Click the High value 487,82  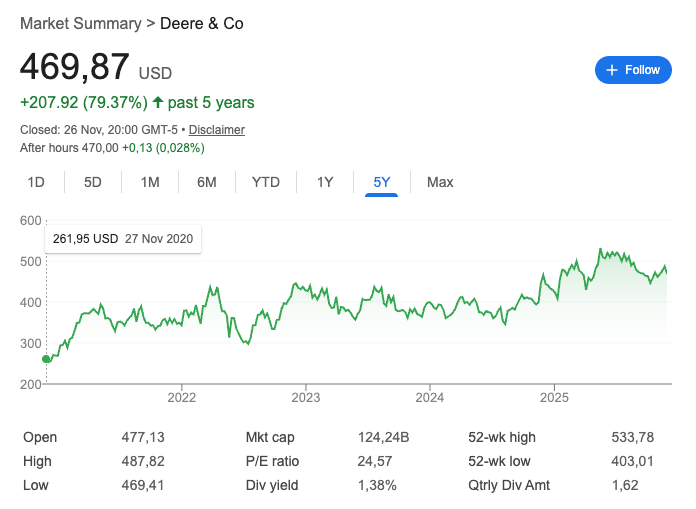(x=143, y=461)
